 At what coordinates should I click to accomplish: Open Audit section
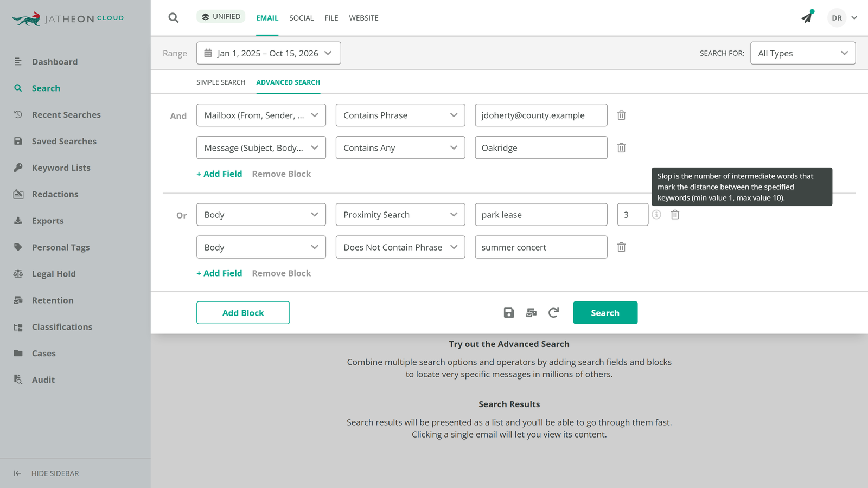coord(43,380)
